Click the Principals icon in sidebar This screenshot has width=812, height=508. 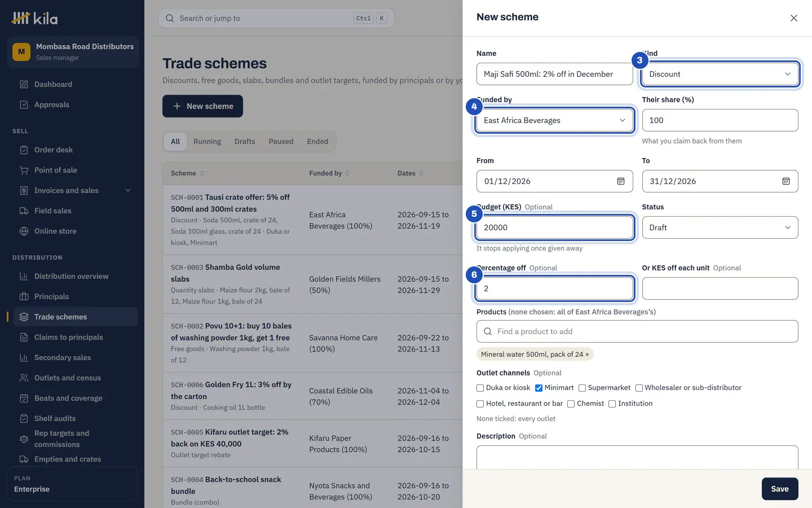[x=24, y=296]
